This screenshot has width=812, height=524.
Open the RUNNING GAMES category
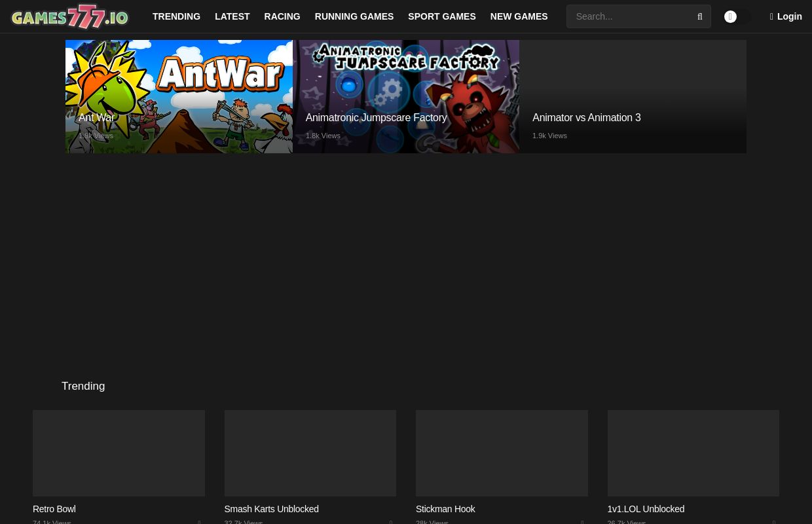click(354, 16)
